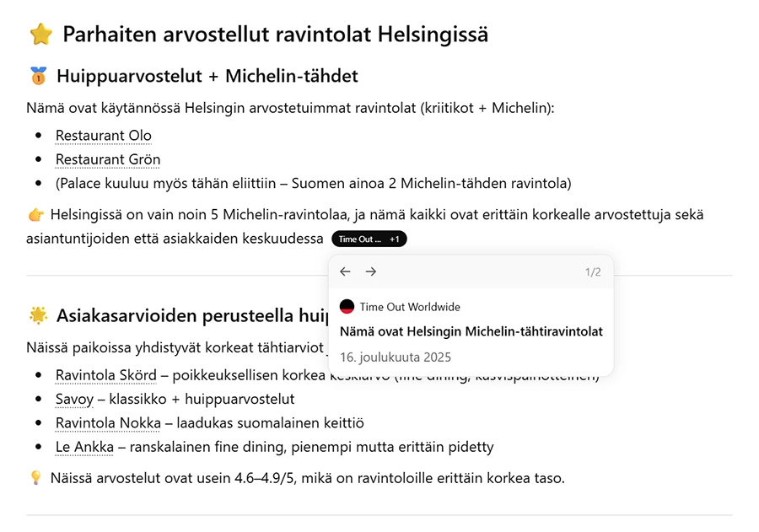This screenshot has width=759, height=532.
Task: Click the Time Out Worldwide logo icon
Action: [347, 307]
